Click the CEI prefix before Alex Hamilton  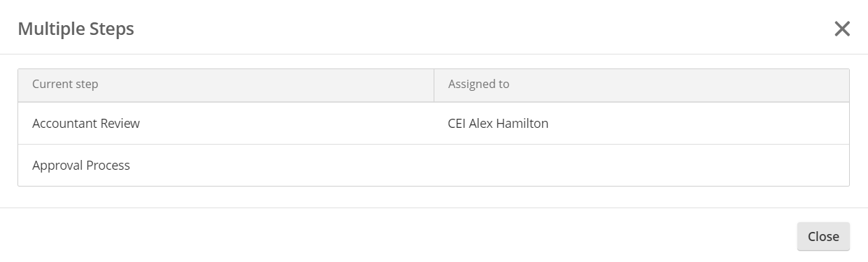click(x=457, y=124)
